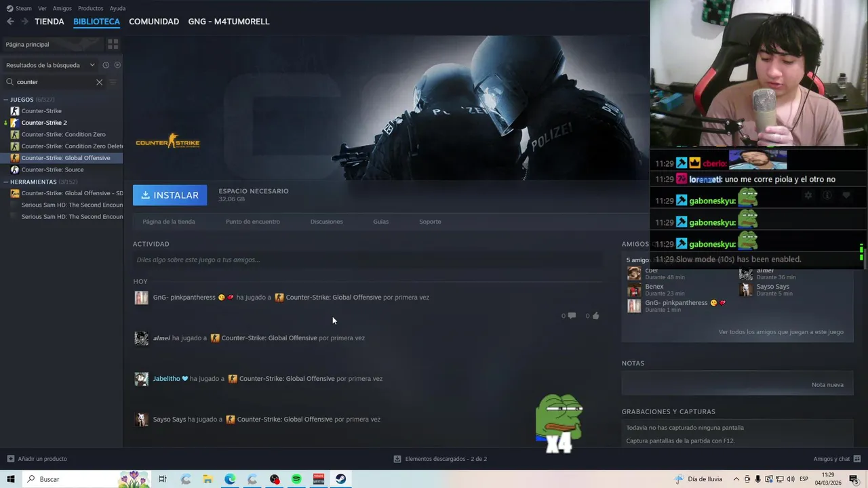
Task: Open GnG- pinkpantheress profile from activity feed
Action: tap(184, 298)
